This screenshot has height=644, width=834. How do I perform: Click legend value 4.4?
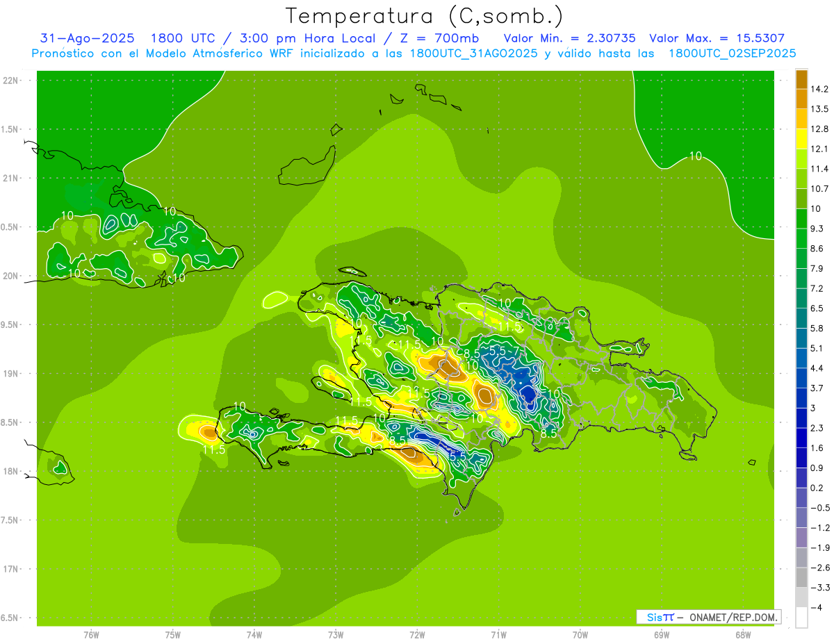817,368
